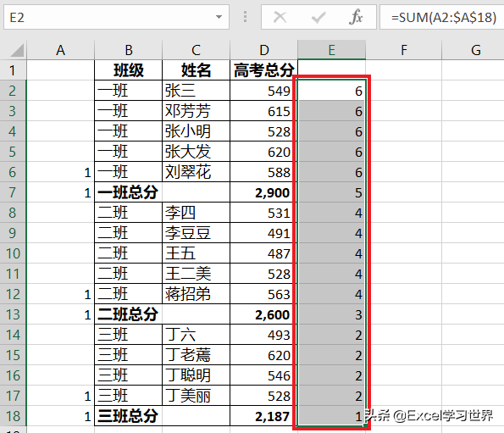
Task: Click the header cell 高考总分
Action: click(x=264, y=70)
